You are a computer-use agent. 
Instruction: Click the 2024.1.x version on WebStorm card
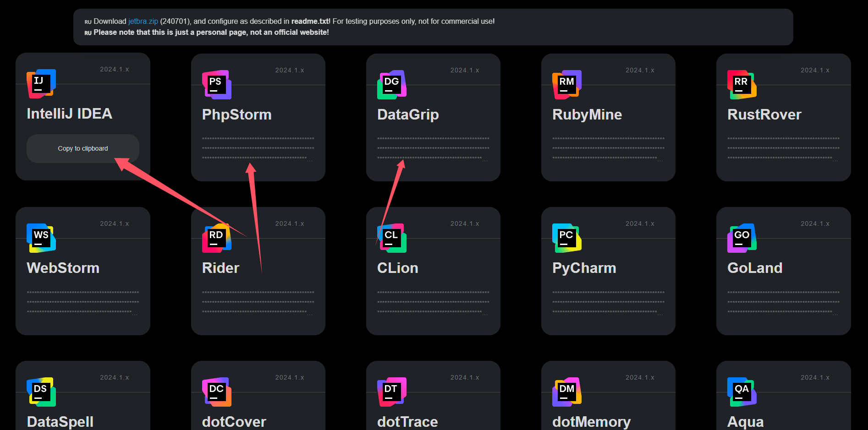click(x=115, y=224)
